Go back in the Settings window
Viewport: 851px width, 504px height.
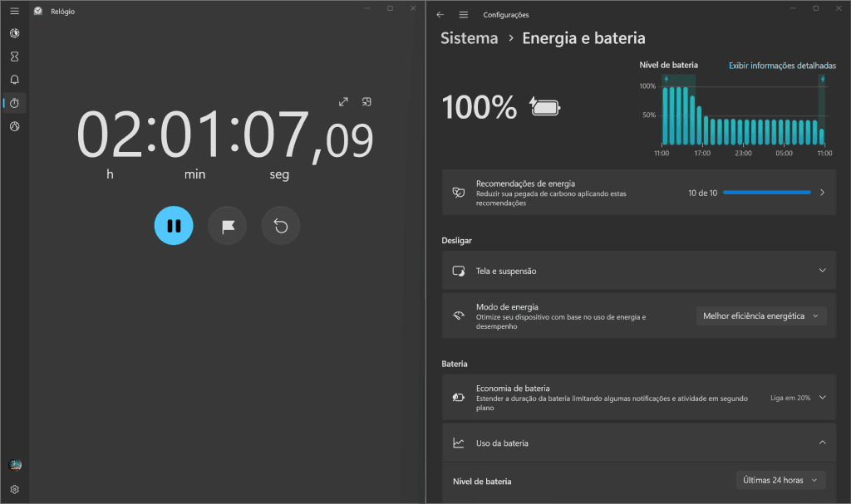(440, 15)
